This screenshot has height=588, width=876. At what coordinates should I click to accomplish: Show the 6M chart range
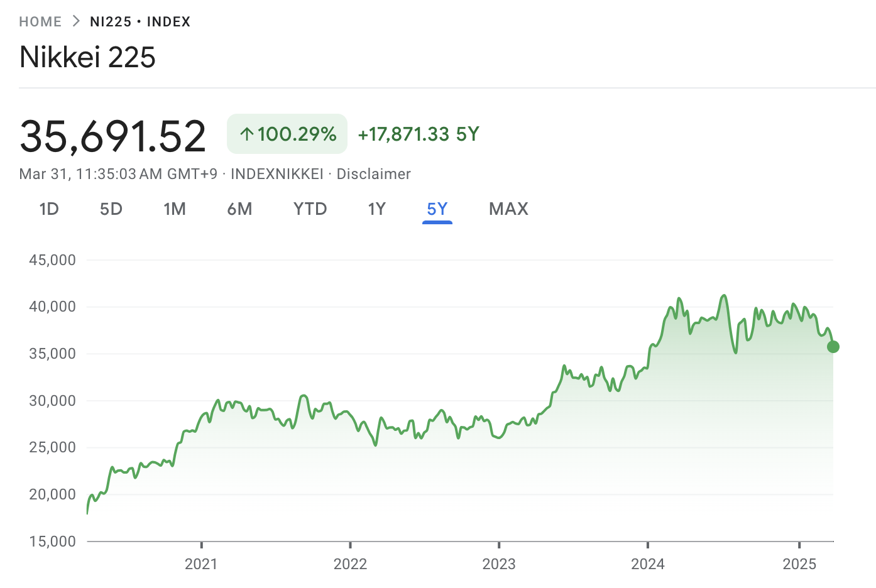pos(239,209)
